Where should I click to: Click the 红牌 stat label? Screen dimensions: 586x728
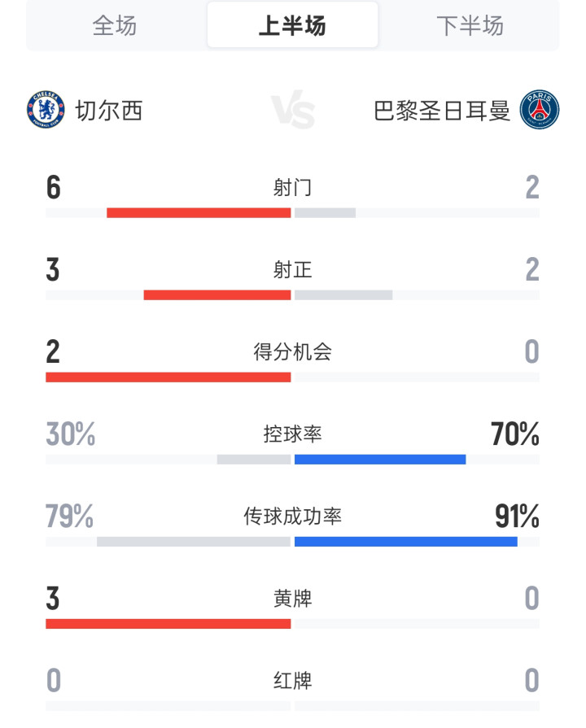(x=292, y=681)
